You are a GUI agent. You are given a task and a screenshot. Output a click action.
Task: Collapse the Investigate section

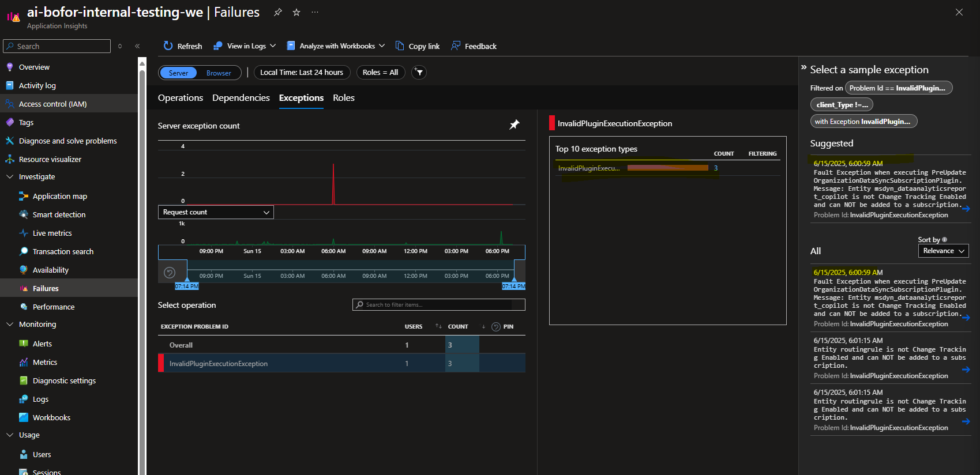click(x=10, y=177)
